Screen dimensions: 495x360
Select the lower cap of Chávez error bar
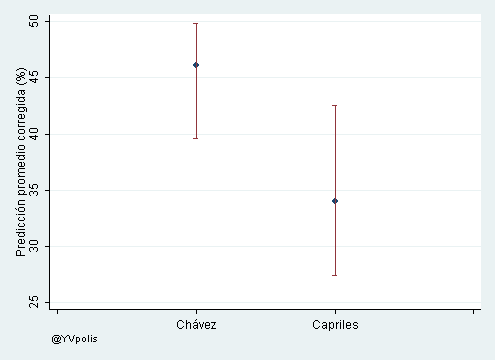[x=196, y=138]
